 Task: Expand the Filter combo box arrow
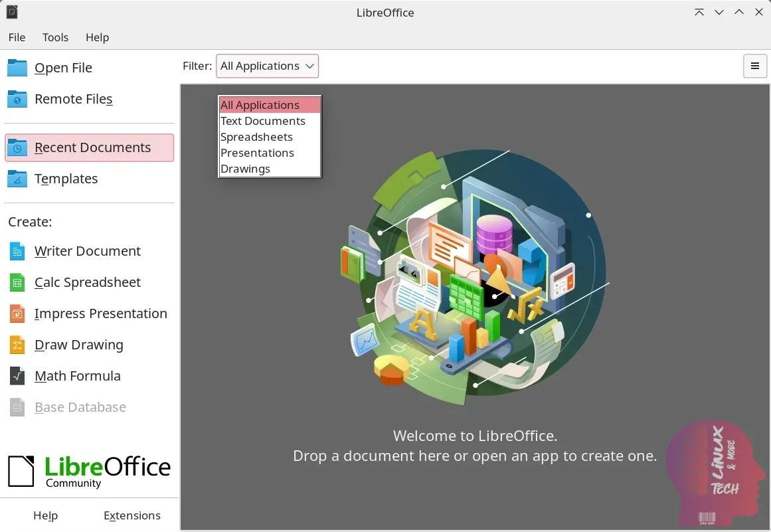309,66
